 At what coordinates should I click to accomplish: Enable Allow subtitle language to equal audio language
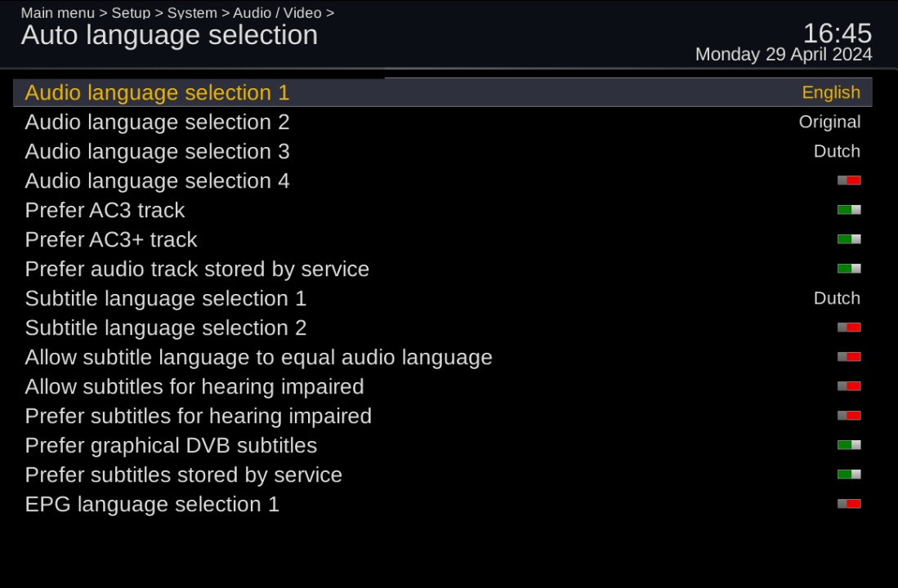click(x=848, y=357)
